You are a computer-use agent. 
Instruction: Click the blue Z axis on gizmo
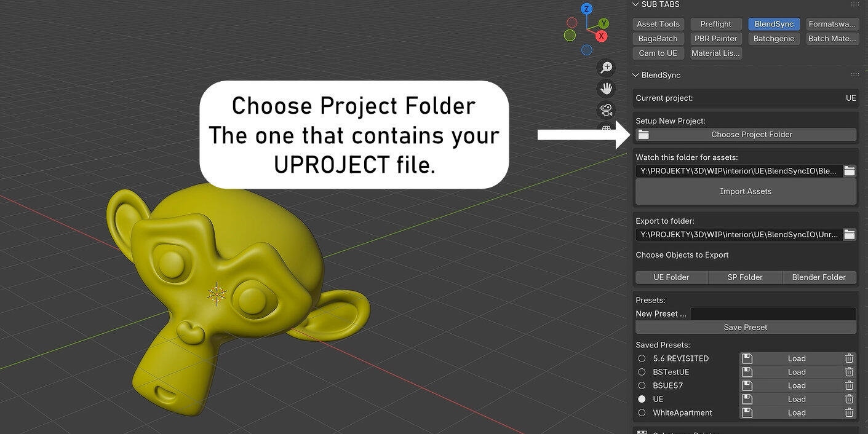[587, 9]
